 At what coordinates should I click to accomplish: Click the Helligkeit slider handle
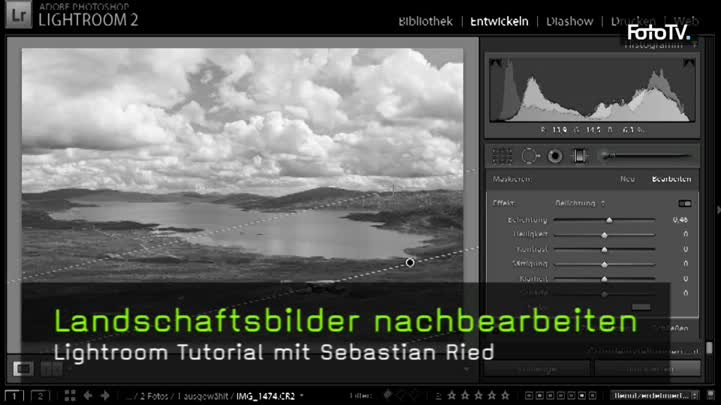point(604,234)
